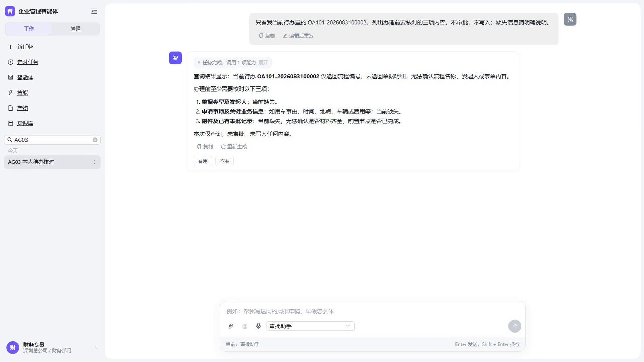Click the robot icon beside 智能体

click(10, 77)
